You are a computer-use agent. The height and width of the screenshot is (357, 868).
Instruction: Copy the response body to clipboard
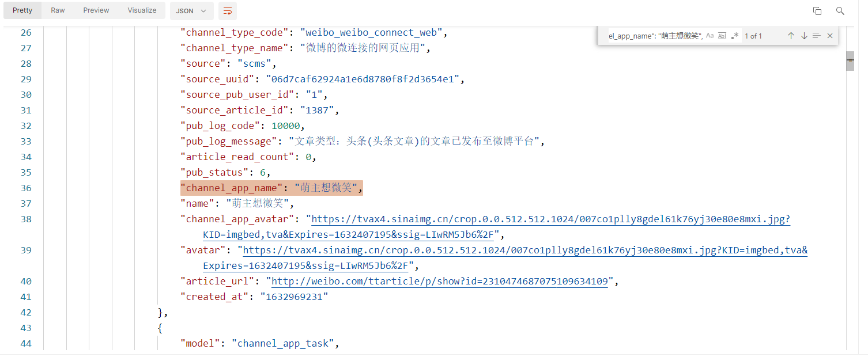(x=817, y=11)
